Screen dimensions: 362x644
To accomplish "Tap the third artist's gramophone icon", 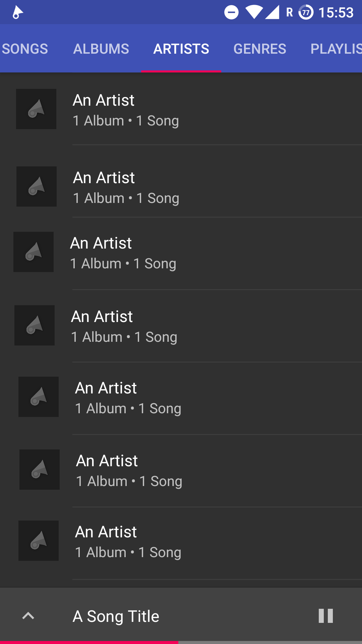I will [34, 252].
